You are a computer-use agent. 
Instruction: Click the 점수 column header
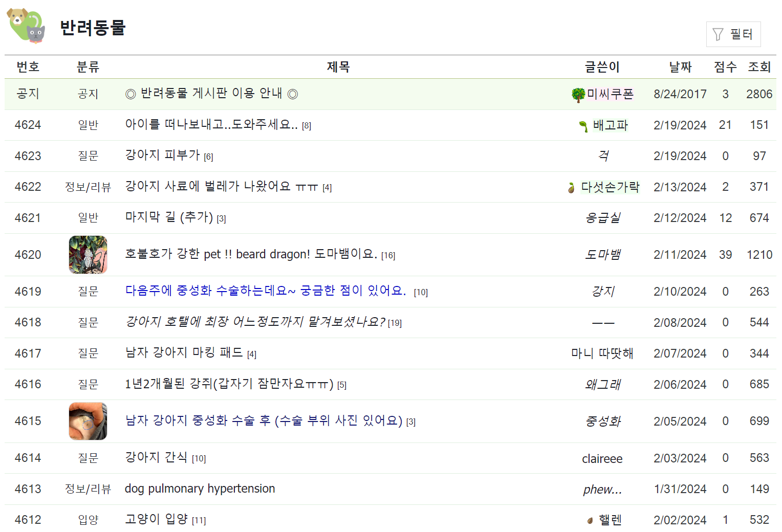(x=725, y=66)
